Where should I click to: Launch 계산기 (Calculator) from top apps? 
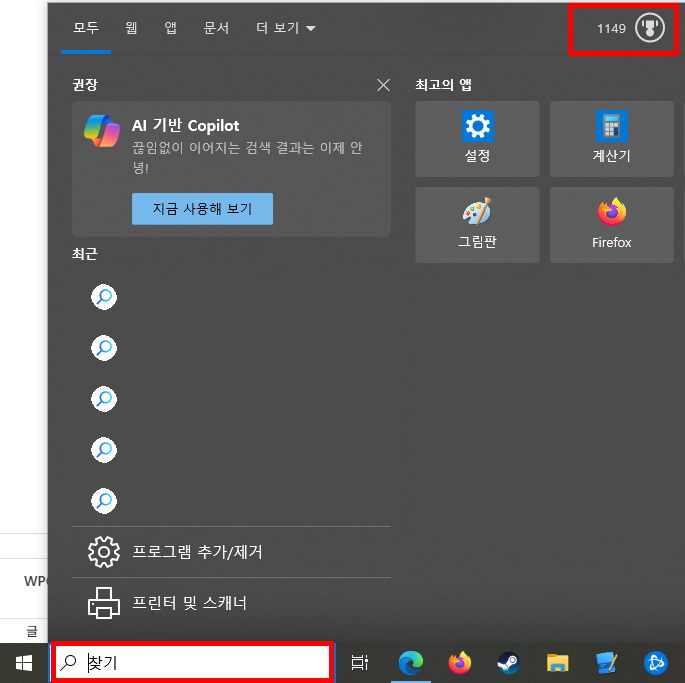click(610, 138)
